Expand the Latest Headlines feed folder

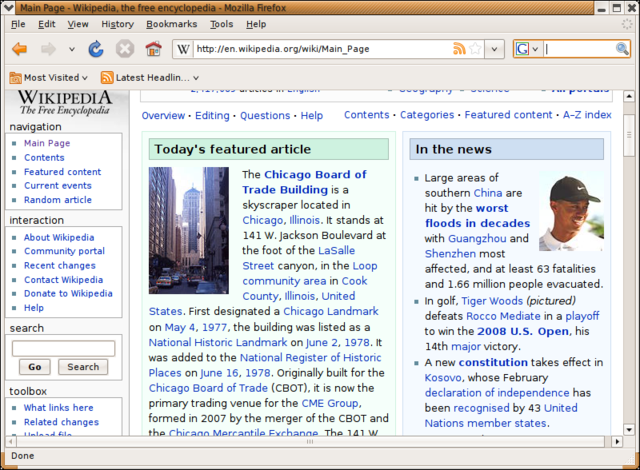pos(150,77)
